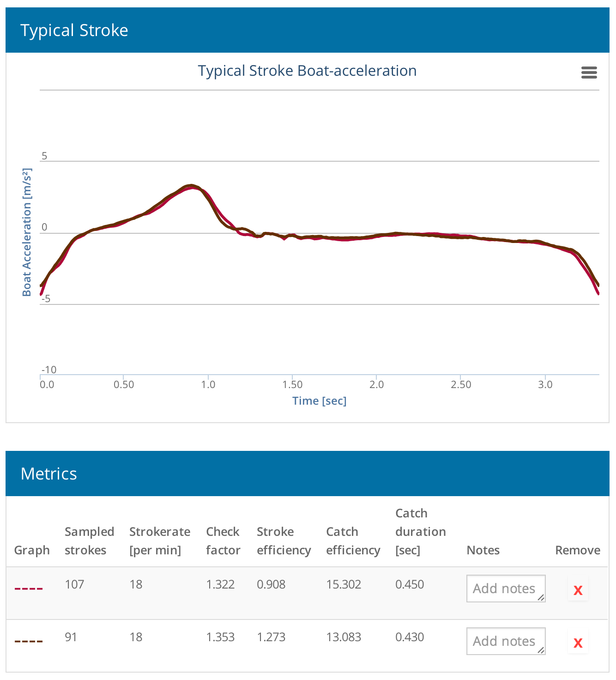The image size is (616, 680).
Task: Click the first row's Add notes field
Action: 506,589
